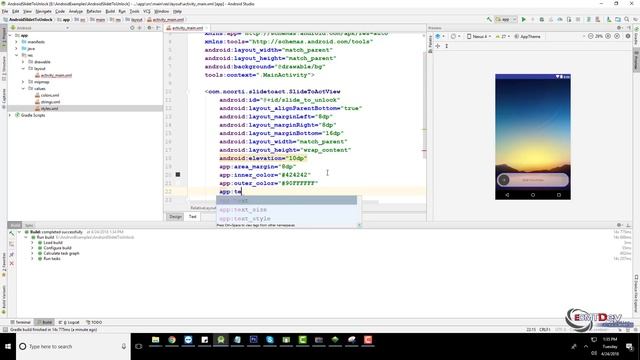This screenshot has height=360, width=640.
Task: Expand the mipmap folder
Action: point(23,82)
